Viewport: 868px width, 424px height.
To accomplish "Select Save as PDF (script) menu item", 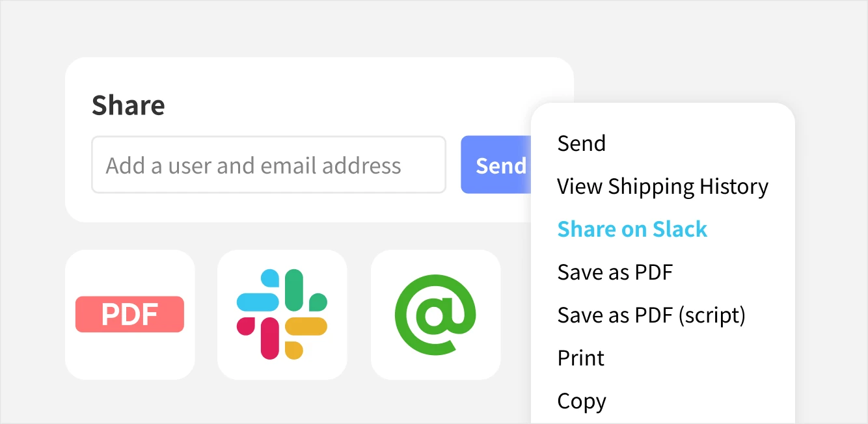I will [651, 315].
